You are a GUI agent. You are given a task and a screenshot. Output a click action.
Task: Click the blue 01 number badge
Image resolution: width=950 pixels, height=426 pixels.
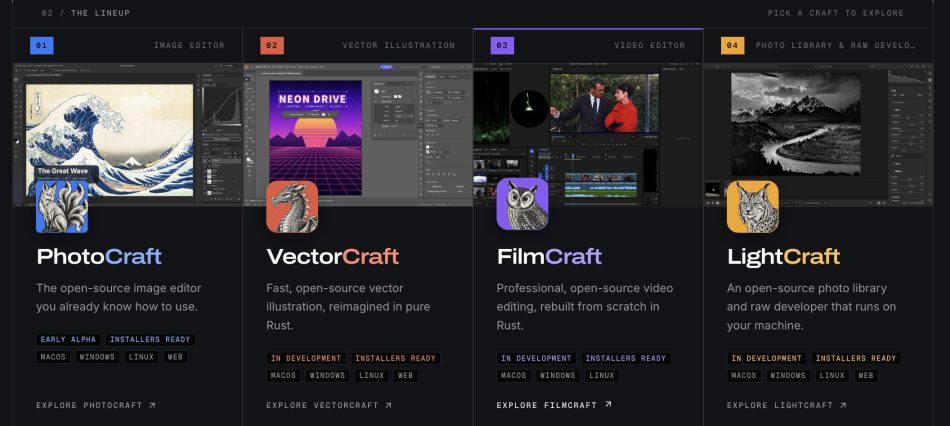(x=42, y=45)
